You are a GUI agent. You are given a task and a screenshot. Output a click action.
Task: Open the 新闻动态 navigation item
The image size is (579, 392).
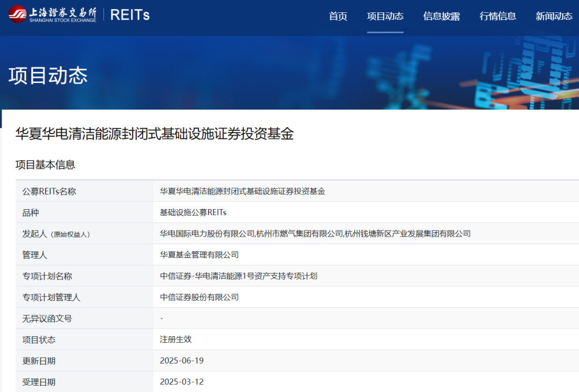point(553,17)
